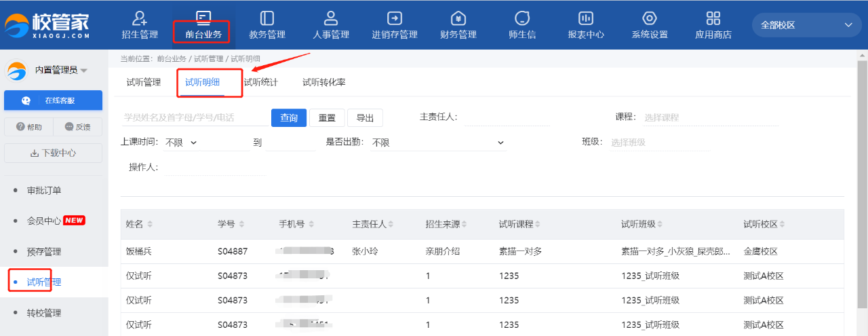Open the 上课时间 不限 dropdown
868x336 pixels.
[180, 143]
